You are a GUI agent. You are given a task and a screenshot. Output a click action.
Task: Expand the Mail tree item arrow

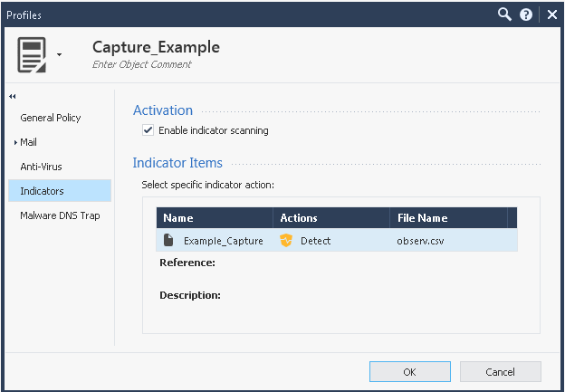[x=15, y=142]
